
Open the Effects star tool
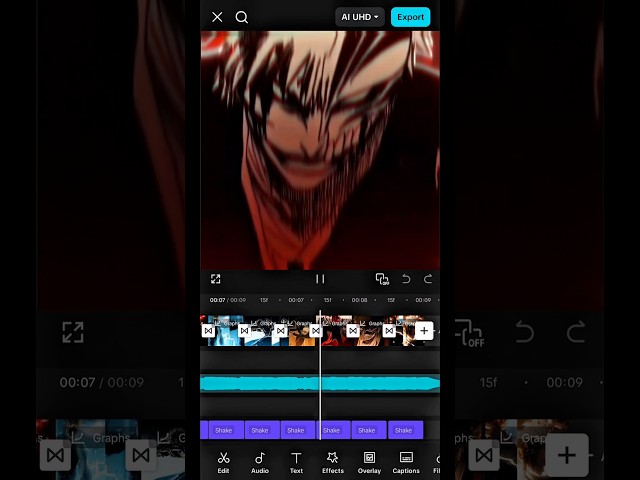tap(333, 463)
